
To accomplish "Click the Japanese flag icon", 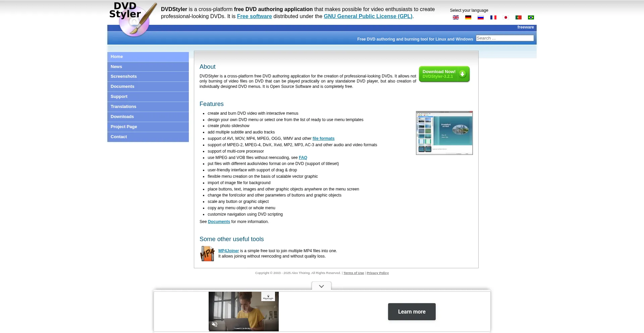I will pos(505,17).
